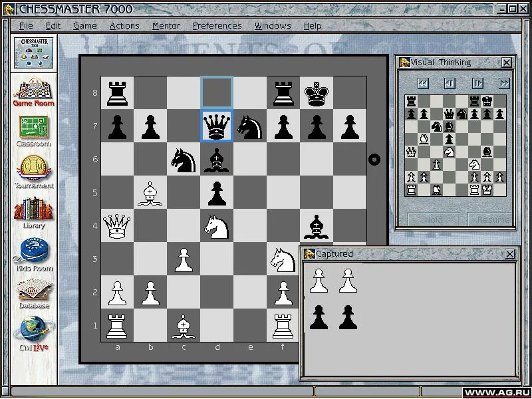Select the black pawn on d5

[217, 192]
